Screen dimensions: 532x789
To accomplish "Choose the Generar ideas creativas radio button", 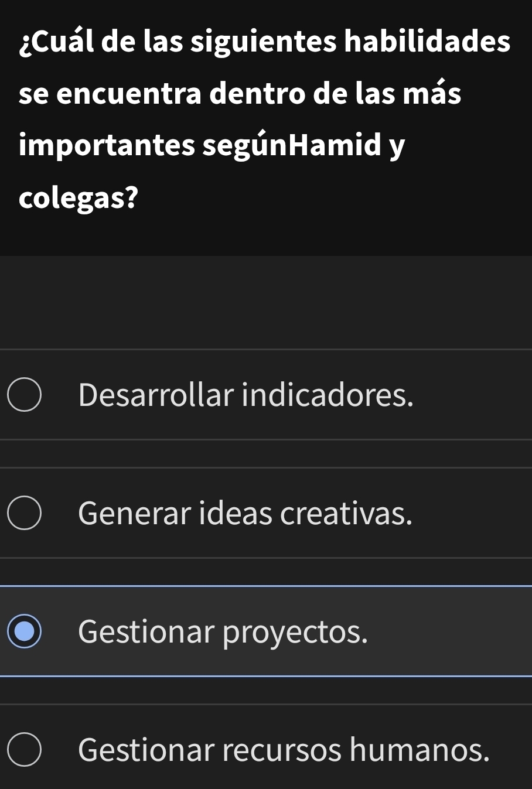I will [x=25, y=513].
